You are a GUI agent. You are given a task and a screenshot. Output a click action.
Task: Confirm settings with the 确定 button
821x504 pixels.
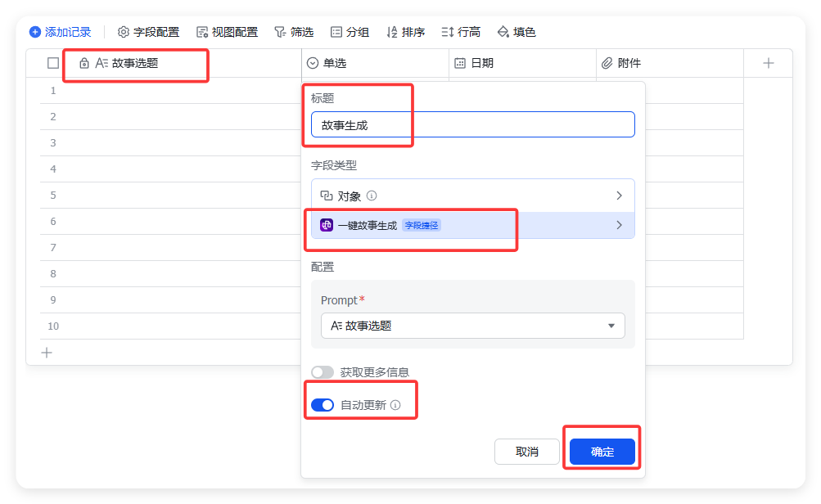[x=601, y=451]
